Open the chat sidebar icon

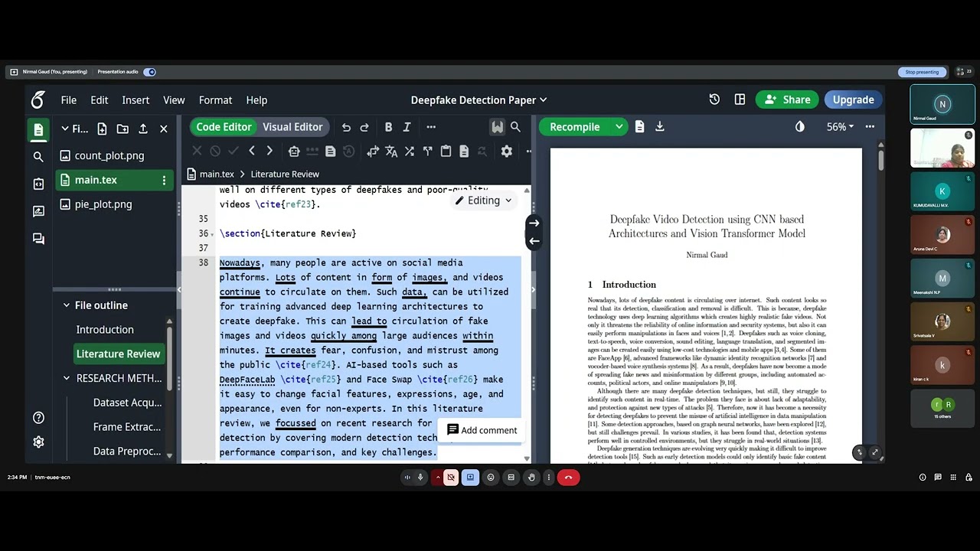tap(38, 239)
